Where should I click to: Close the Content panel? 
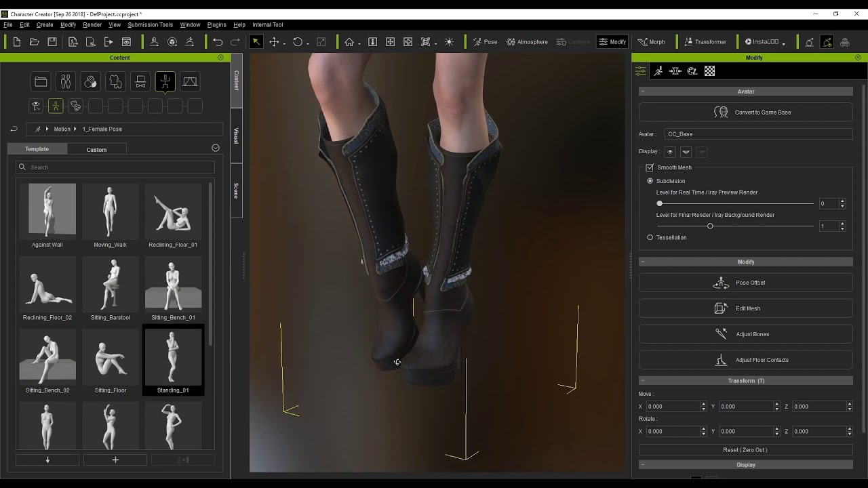(x=220, y=58)
